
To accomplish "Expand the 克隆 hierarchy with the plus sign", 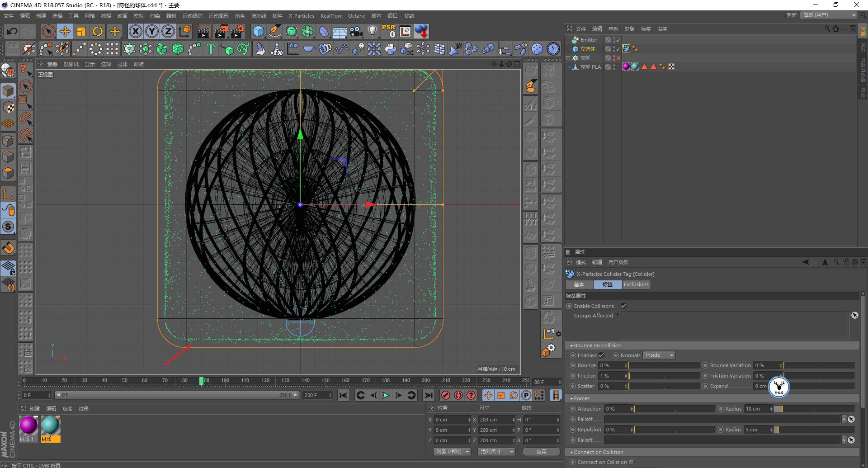I will click(568, 57).
